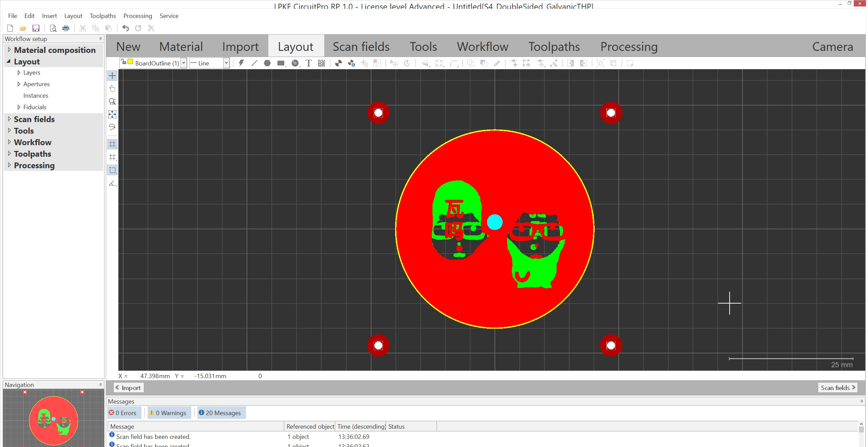Image resolution: width=868 pixels, height=447 pixels.
Task: Switch to the Toolpaths tab
Action: [554, 46]
